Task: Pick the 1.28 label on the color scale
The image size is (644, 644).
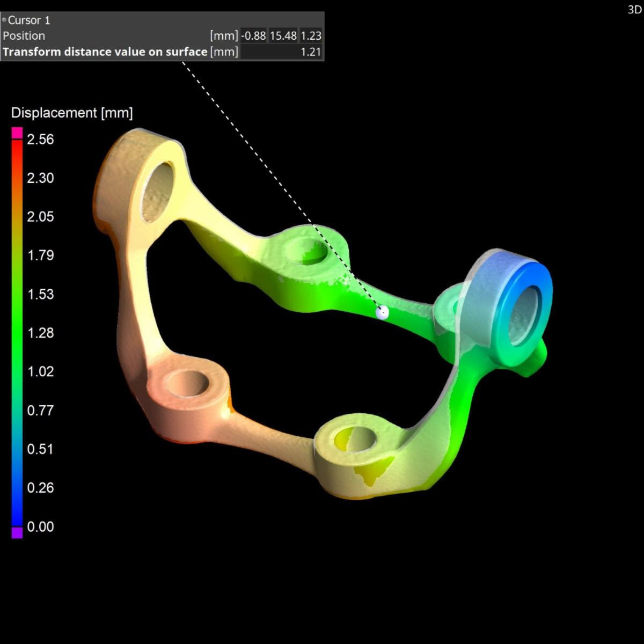Action: pyautogui.click(x=40, y=333)
